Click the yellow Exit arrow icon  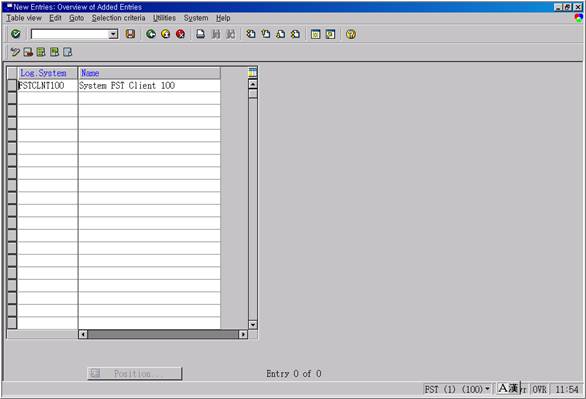click(x=166, y=34)
